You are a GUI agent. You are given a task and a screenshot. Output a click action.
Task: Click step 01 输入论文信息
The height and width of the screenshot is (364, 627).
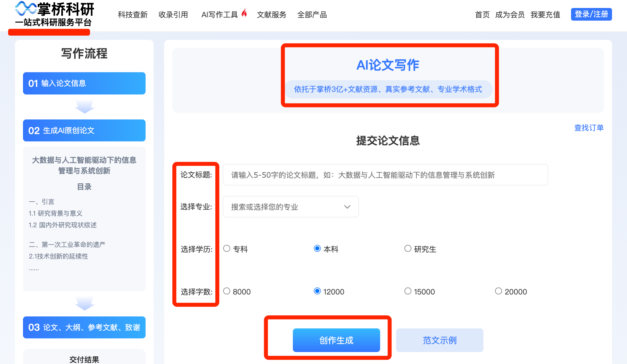(x=84, y=83)
